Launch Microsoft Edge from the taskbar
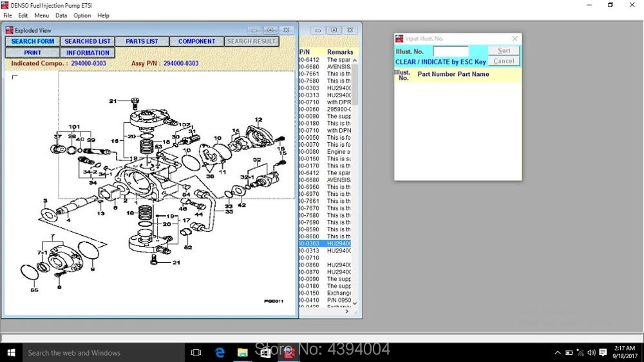 [220, 352]
